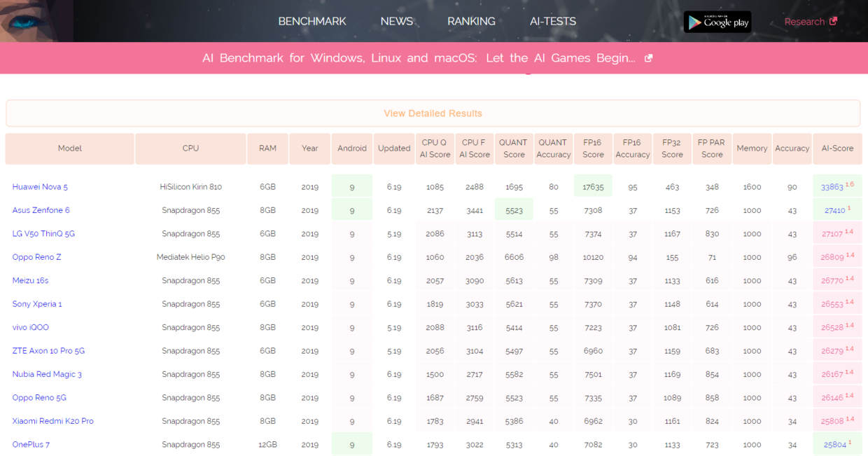Viewport: 868px width, 456px height.
Task: Open the Asus Zenfone 6 link
Action: click(41, 210)
